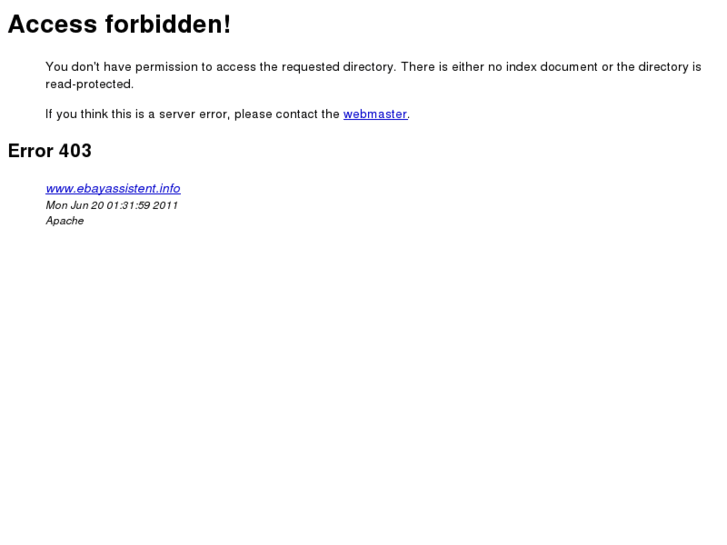Follow the www.ebayassistent.info link
This screenshot has height=545, width=727.
click(x=113, y=188)
